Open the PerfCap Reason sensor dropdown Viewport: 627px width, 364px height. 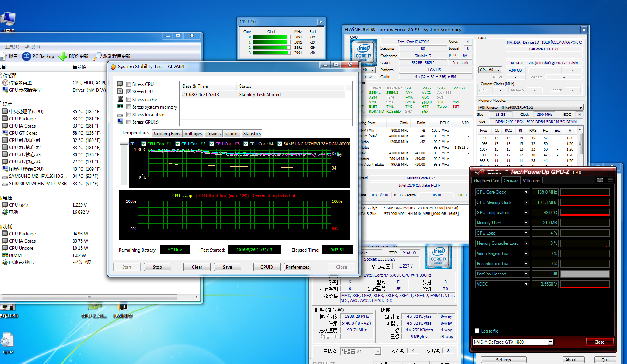(x=526, y=274)
